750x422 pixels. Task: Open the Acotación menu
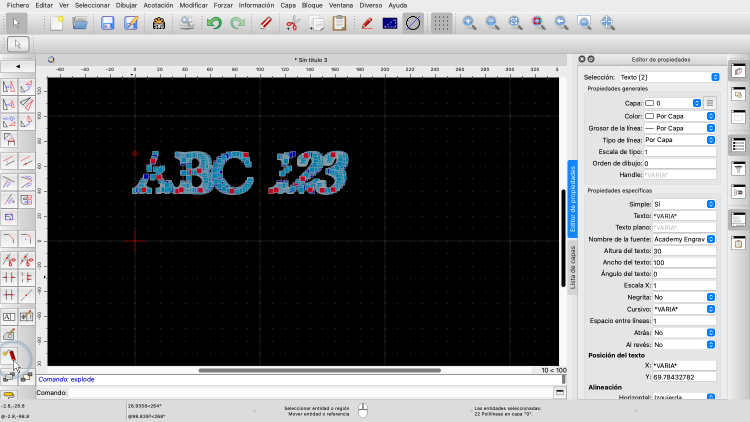[x=158, y=5]
